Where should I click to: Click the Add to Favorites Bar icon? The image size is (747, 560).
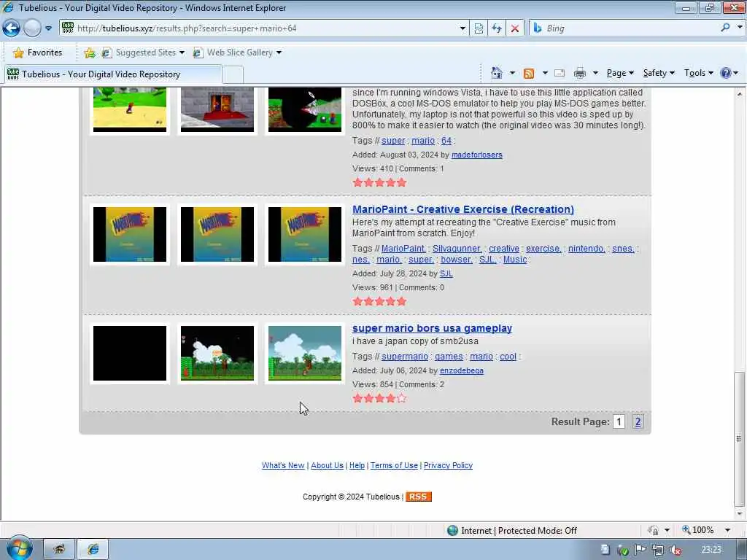[x=90, y=52]
